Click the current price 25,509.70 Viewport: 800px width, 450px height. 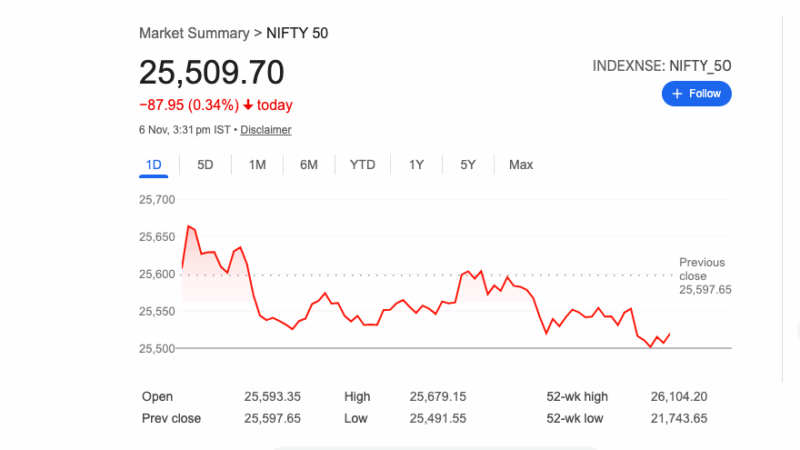[211, 73]
